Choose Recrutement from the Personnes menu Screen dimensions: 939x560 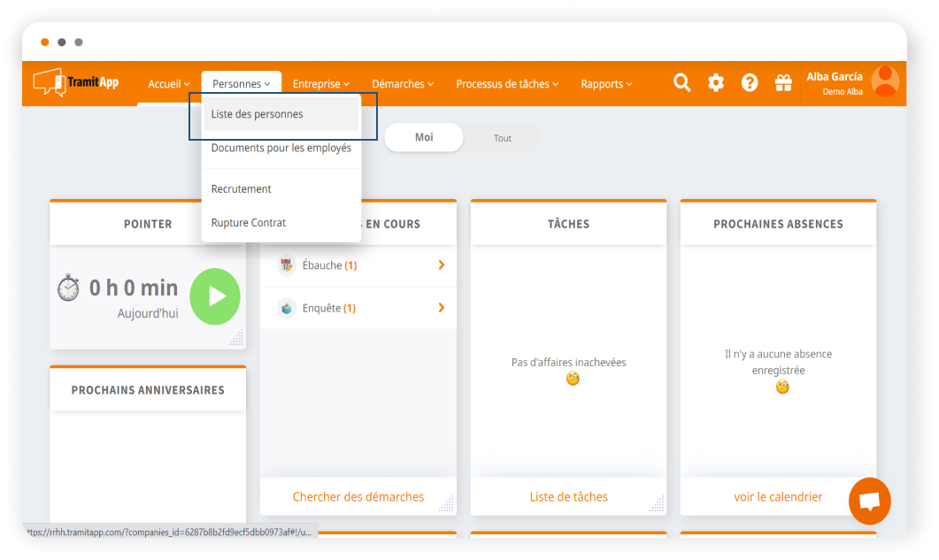click(x=241, y=189)
